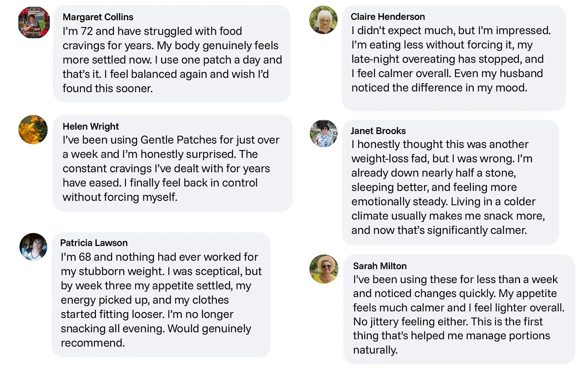Click the Claire Henderson name
The image size is (588, 376).
388,17
